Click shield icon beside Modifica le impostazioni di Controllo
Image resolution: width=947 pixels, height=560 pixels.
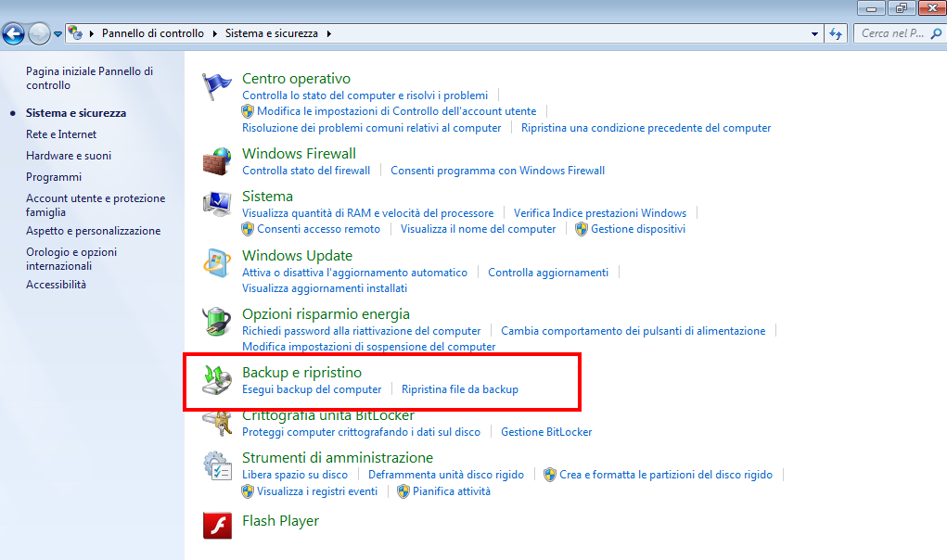248,111
